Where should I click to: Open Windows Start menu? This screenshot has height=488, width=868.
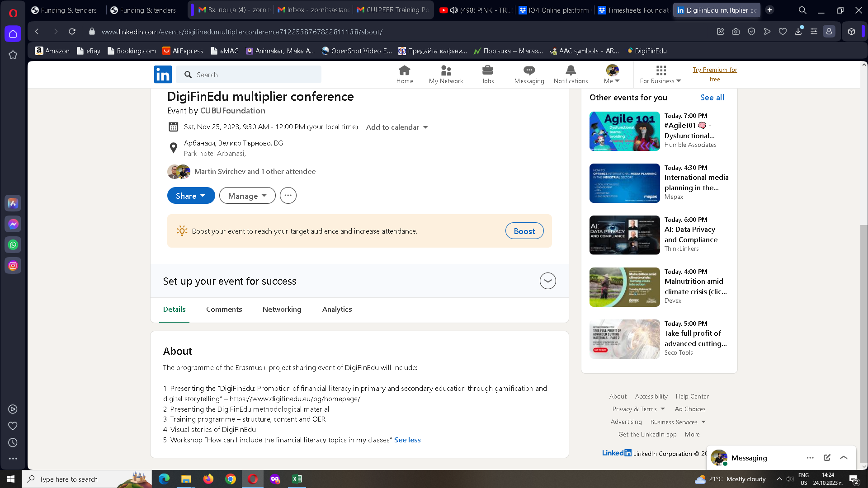(11, 479)
